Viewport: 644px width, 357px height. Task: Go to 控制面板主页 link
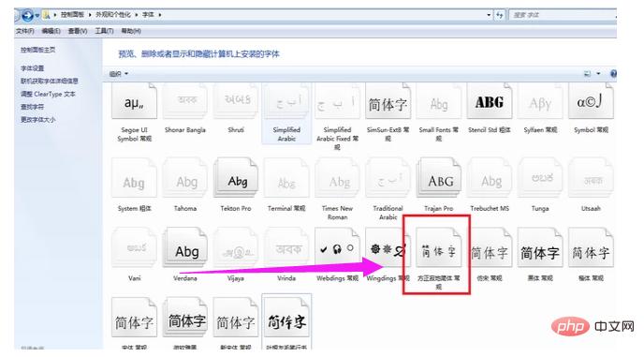(x=37, y=50)
